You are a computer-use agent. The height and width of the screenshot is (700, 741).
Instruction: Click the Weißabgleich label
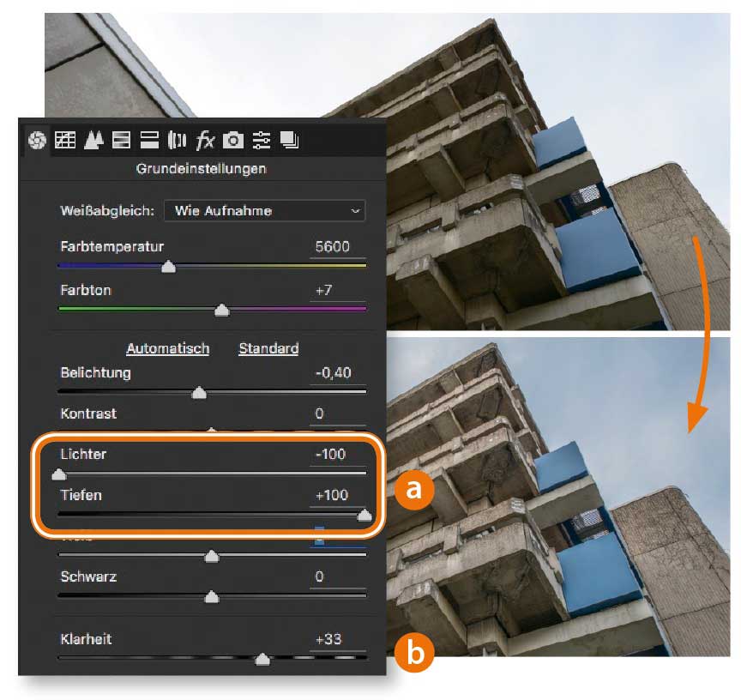point(107,211)
